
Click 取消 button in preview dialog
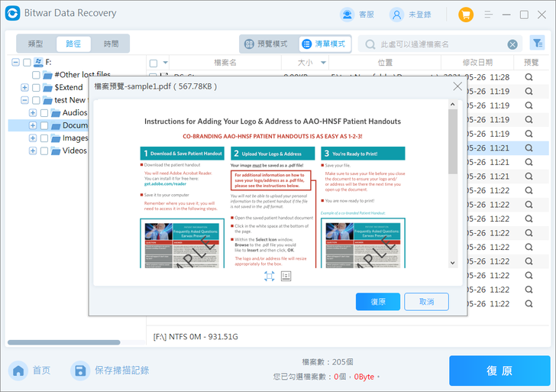pyautogui.click(x=427, y=302)
